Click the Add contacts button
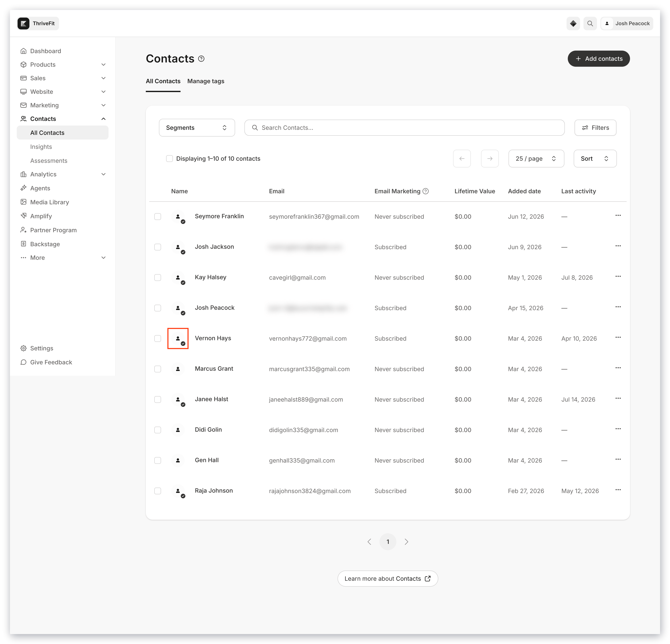670x644 pixels. (598, 58)
